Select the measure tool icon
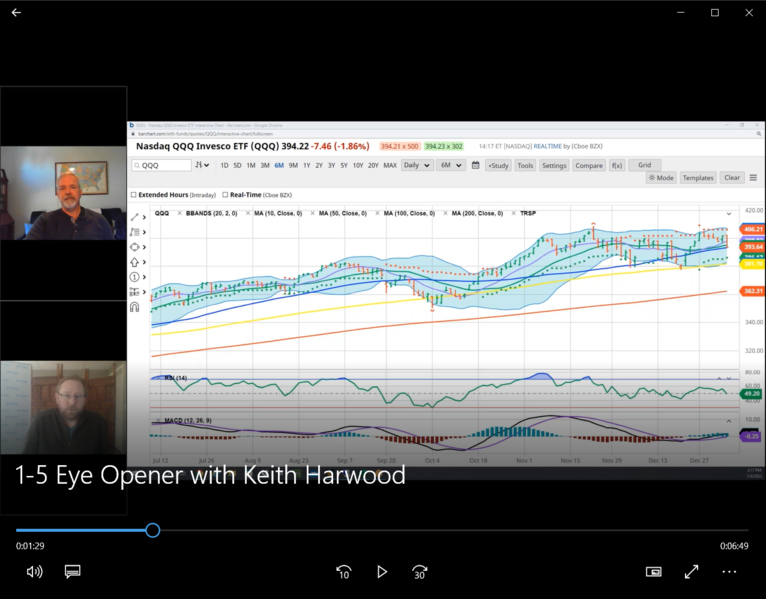The image size is (766, 599). (134, 292)
